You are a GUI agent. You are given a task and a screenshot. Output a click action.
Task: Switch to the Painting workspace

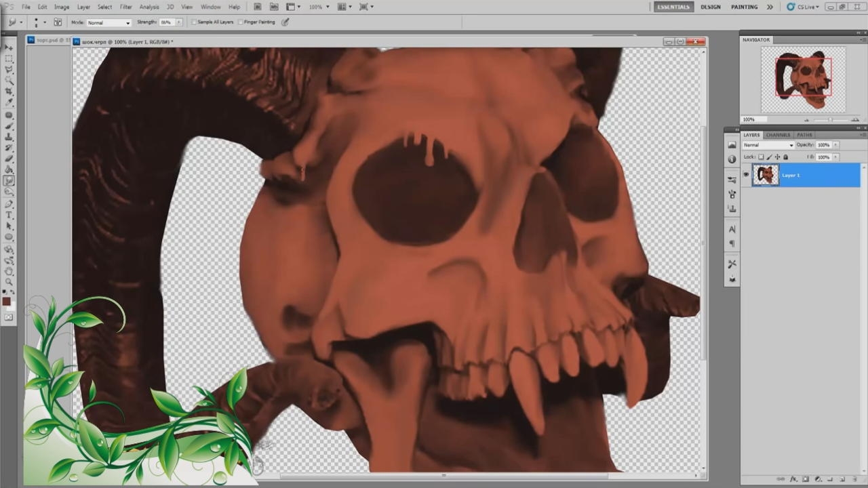[745, 7]
